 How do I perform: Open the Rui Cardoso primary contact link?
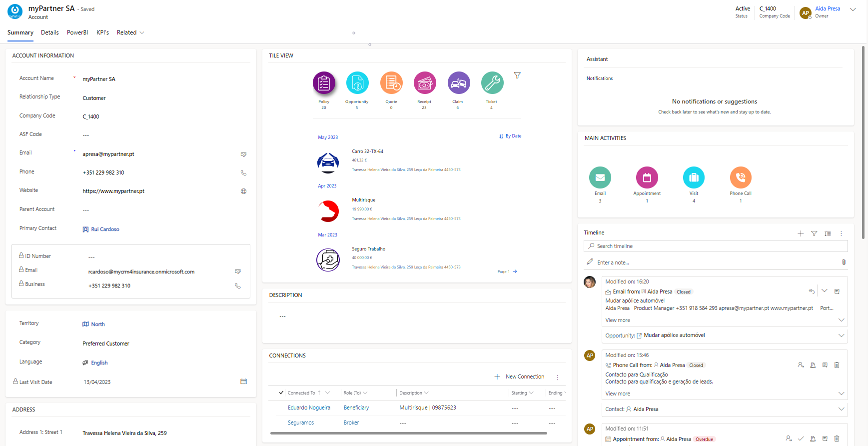(x=105, y=229)
